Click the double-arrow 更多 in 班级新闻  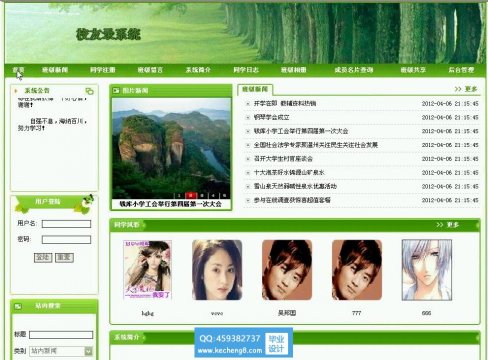466,89
